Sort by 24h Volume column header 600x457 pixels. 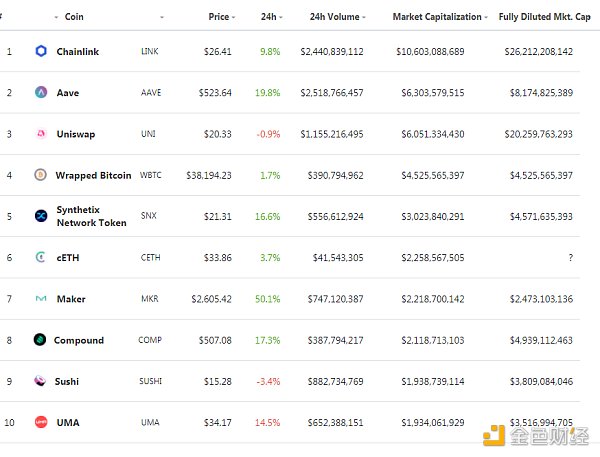coord(332,17)
